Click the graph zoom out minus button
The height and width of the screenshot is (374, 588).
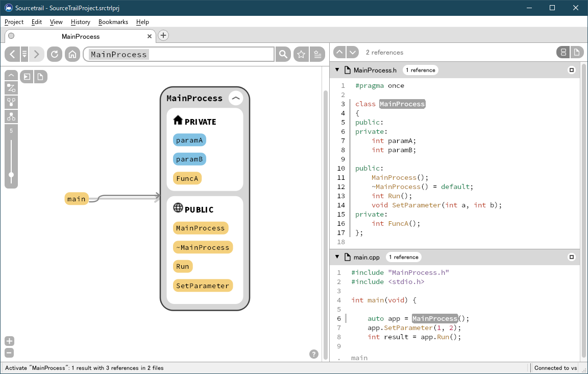click(x=9, y=353)
